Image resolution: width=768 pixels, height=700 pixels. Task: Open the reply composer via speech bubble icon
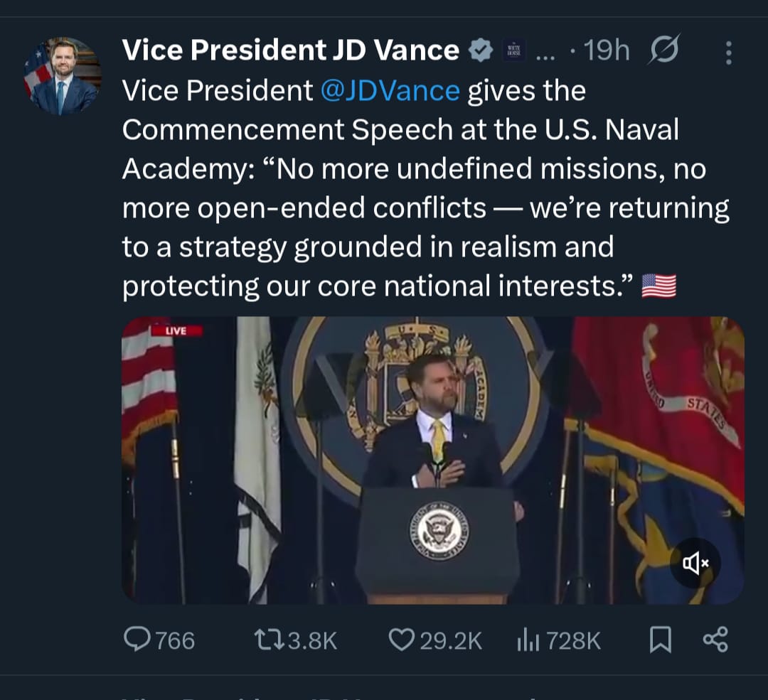pos(138,640)
